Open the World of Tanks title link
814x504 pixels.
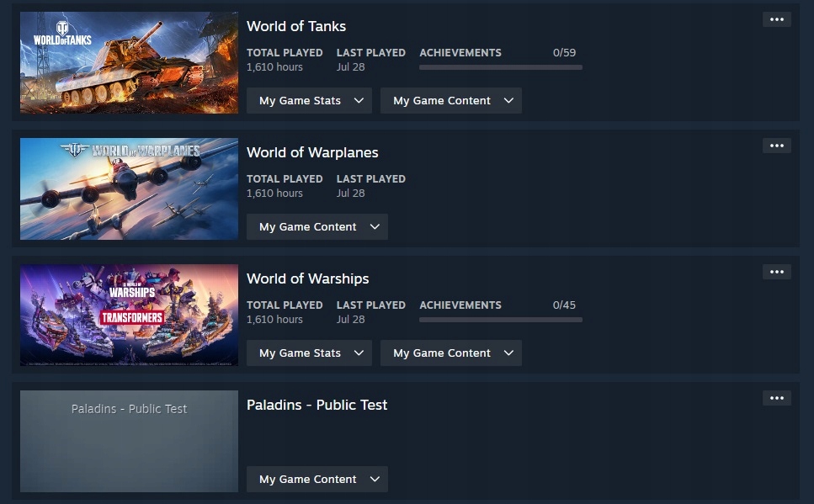pos(296,26)
